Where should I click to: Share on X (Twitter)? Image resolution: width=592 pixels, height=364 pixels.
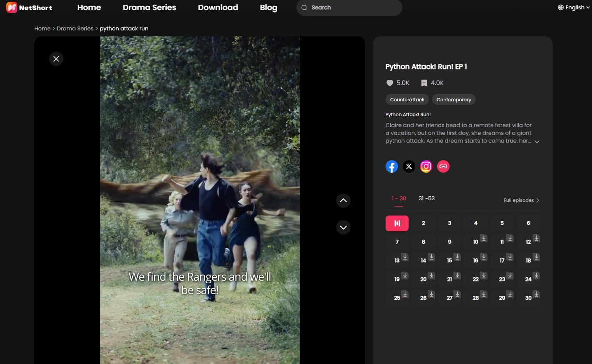pos(409,166)
